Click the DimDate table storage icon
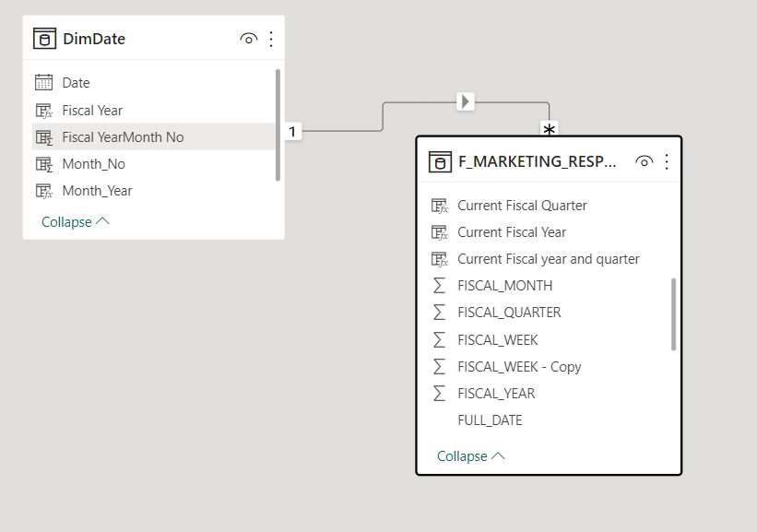This screenshot has height=532, width=757. [x=44, y=39]
